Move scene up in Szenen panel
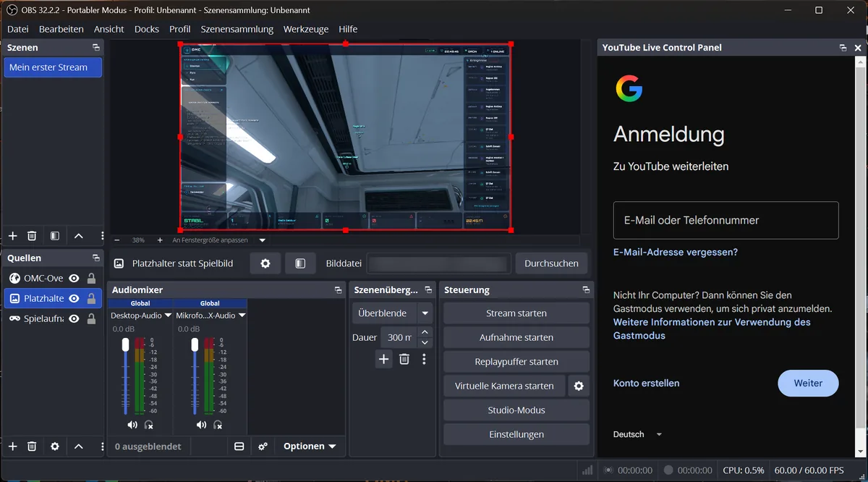The width and height of the screenshot is (868, 482). click(78, 236)
